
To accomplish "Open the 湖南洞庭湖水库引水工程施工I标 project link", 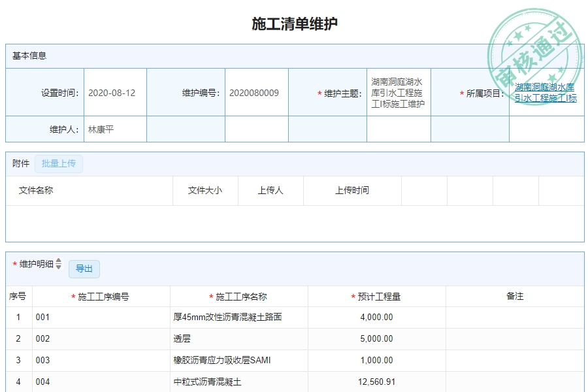I will pos(544,95).
